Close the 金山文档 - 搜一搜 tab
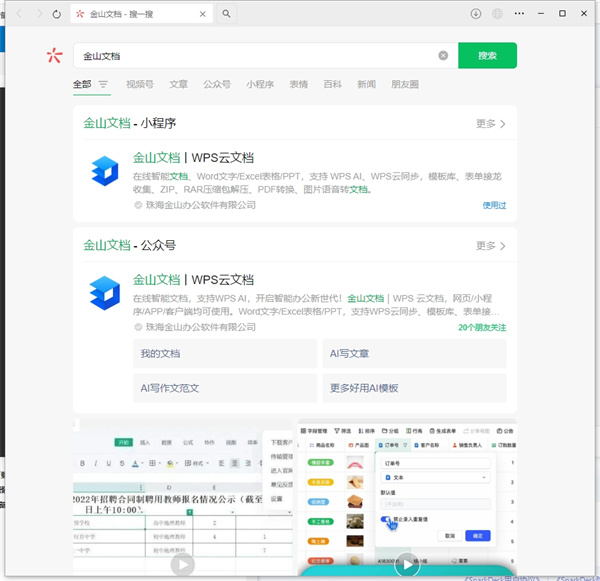Viewport: 600px width, 581px height. pyautogui.click(x=202, y=14)
